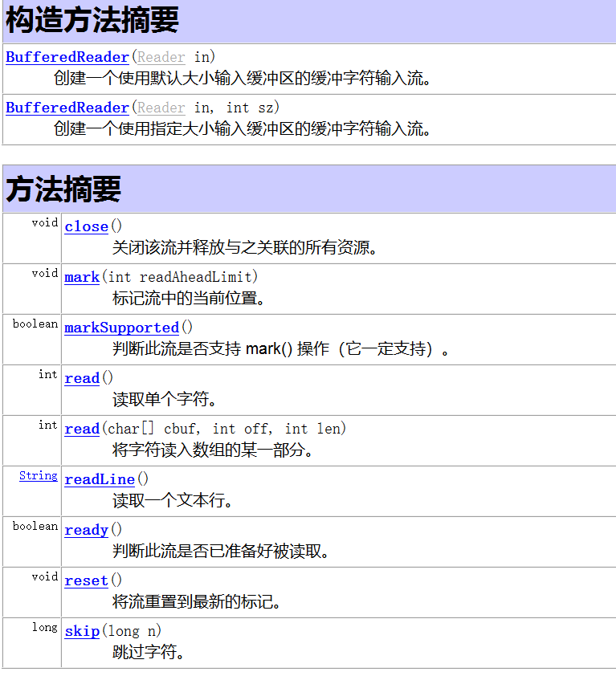The width and height of the screenshot is (616, 676).
Task: Click the text 判断此流是否已准备好被读取
Action: [220, 551]
